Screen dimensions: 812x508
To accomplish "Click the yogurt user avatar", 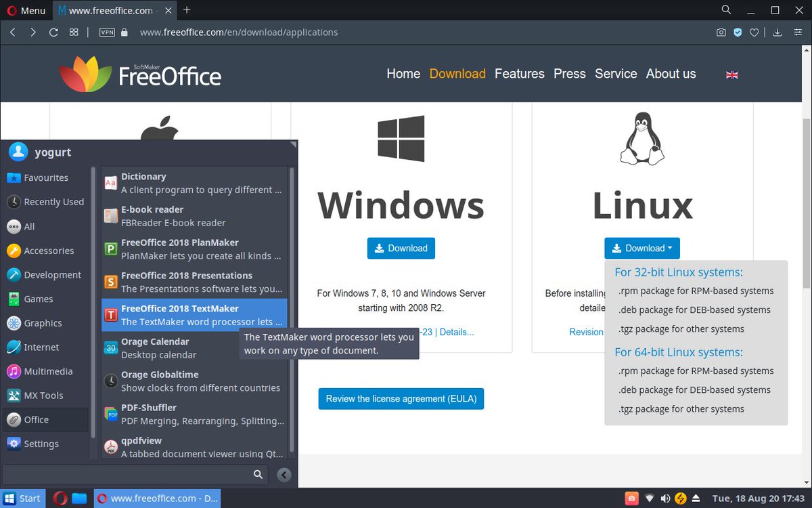I will point(18,152).
